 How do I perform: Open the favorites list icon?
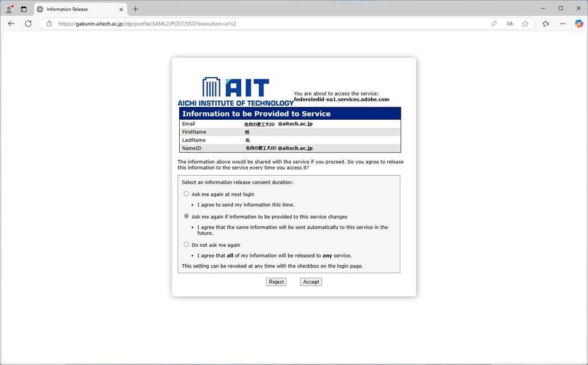coord(546,24)
